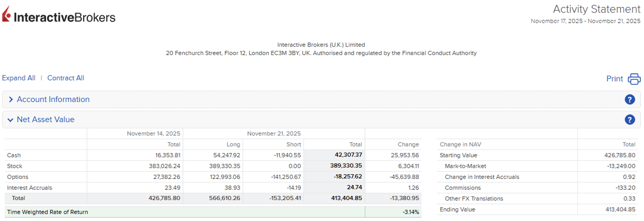
Task: Select the Options row label
Action: tap(18, 177)
